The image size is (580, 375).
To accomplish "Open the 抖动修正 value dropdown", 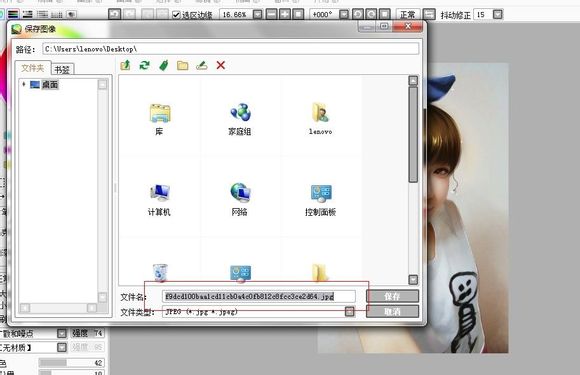I will 498,14.
